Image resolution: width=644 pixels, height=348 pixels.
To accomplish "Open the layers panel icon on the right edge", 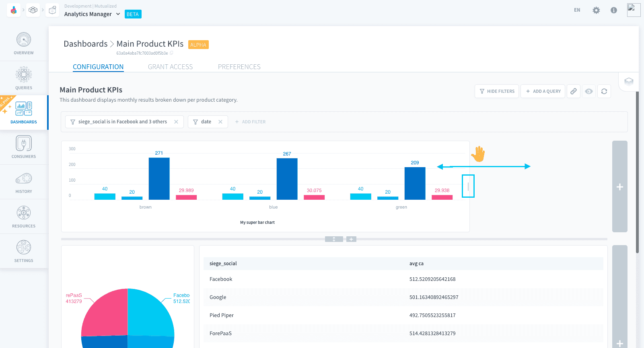I will pos(629,82).
